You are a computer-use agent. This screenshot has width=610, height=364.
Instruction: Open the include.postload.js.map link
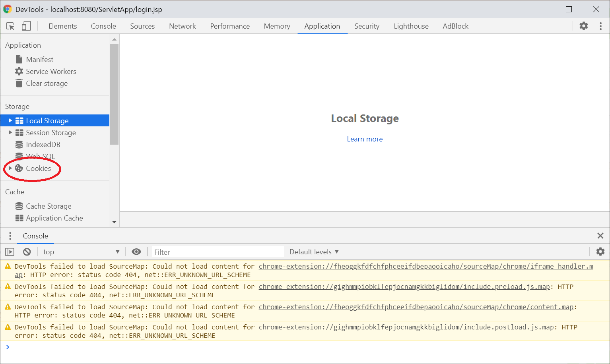point(406,327)
